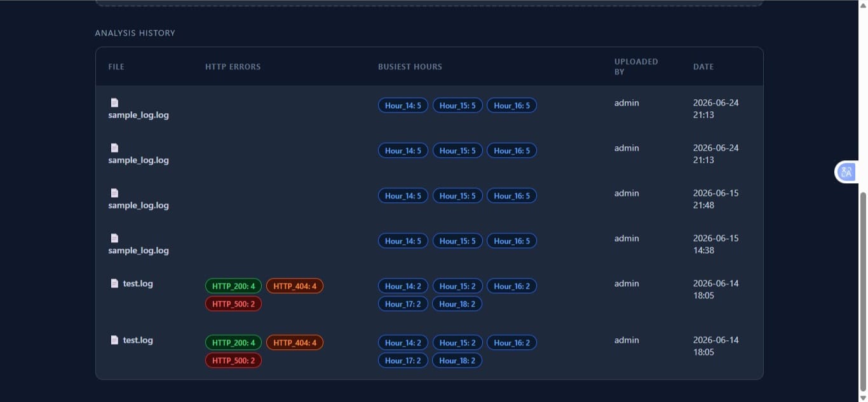868x402 pixels.
Task: Click the FILE column header
Action: pyautogui.click(x=116, y=67)
